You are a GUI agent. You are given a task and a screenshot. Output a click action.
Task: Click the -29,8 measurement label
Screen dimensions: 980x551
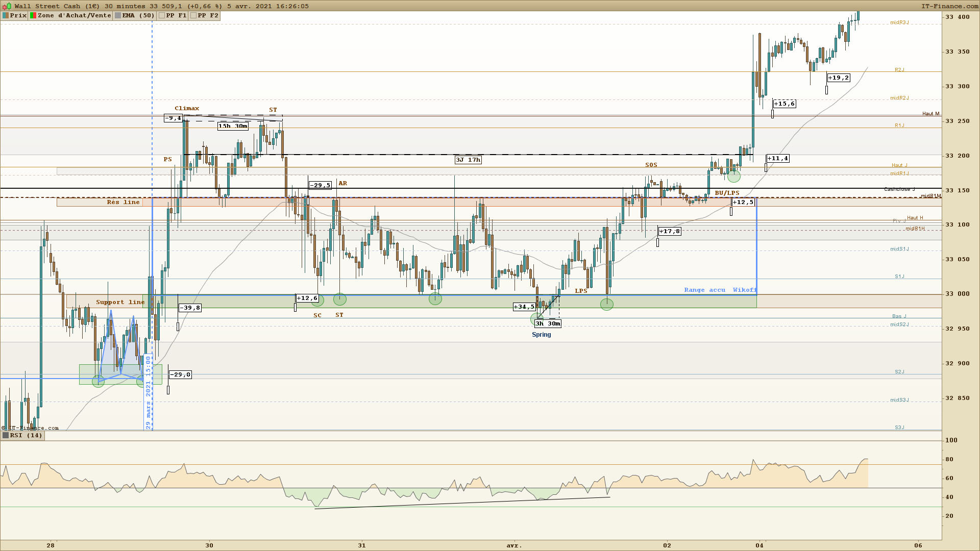tap(180, 374)
